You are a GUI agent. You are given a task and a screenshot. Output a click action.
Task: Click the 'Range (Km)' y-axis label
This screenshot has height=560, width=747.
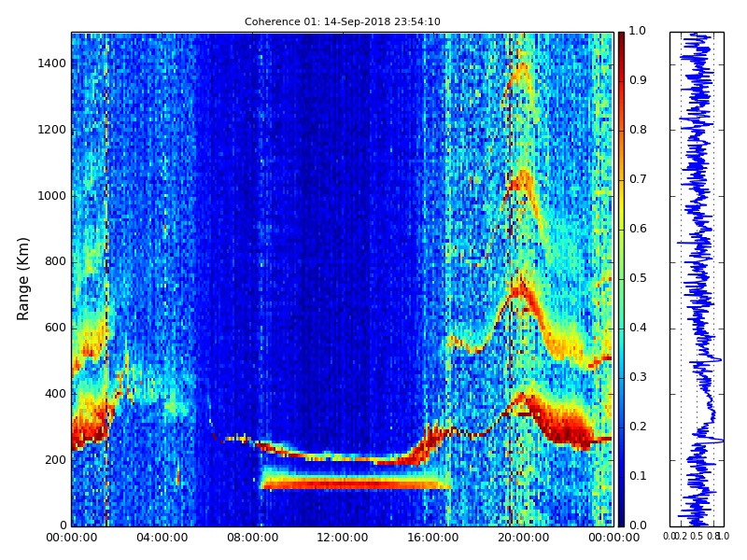tap(22, 279)
